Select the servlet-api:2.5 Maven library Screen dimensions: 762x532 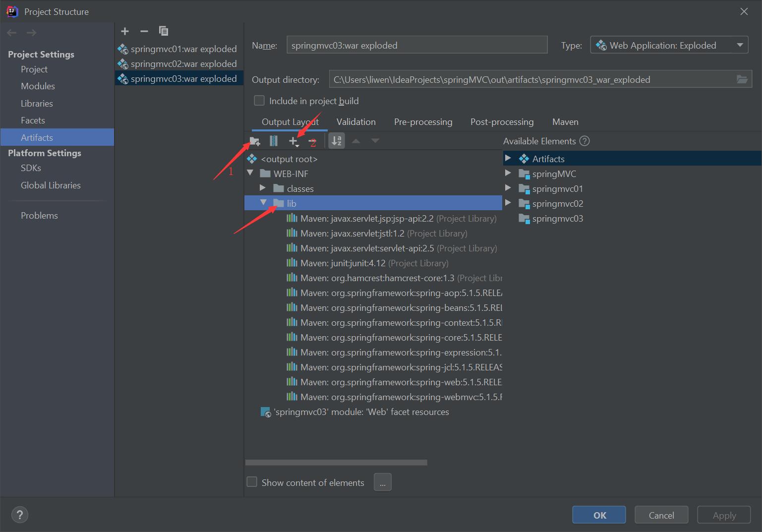[392, 248]
